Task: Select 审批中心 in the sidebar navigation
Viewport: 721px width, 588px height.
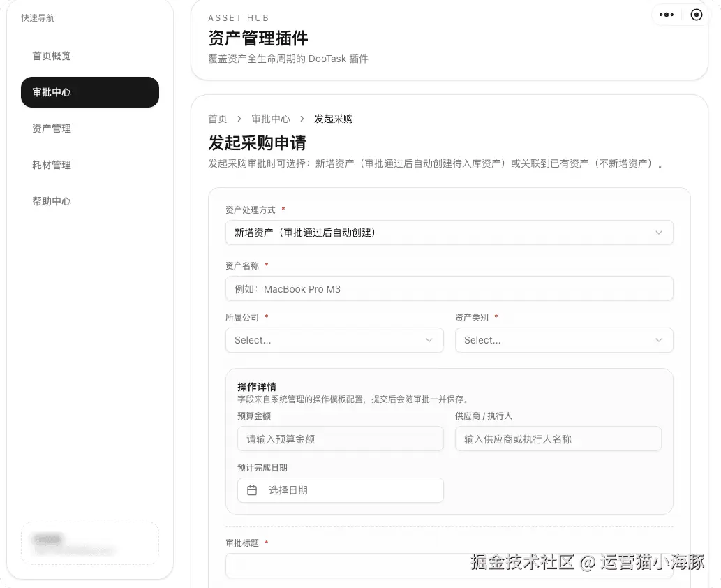Action: click(x=89, y=92)
